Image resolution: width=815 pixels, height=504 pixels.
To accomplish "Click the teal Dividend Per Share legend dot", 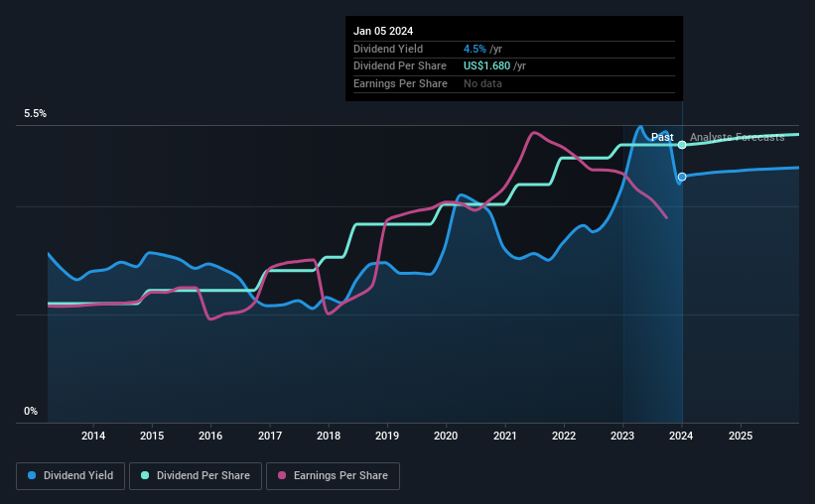I will 145,475.
